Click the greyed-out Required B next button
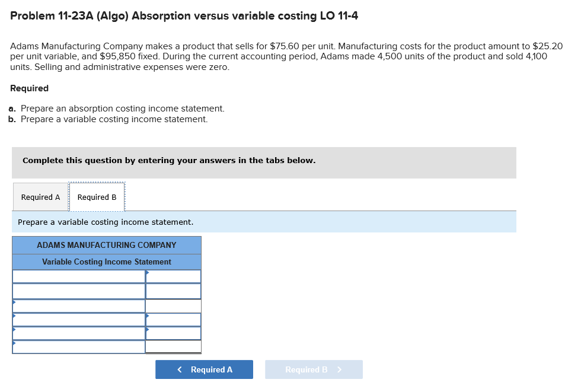Image resolution: width=581 pixels, height=392 pixels. (314, 369)
